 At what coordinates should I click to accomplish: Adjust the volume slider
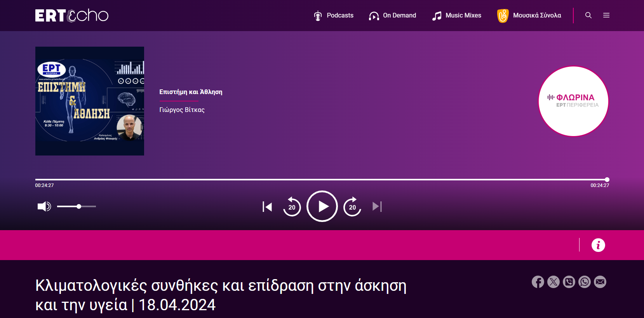pos(77,206)
